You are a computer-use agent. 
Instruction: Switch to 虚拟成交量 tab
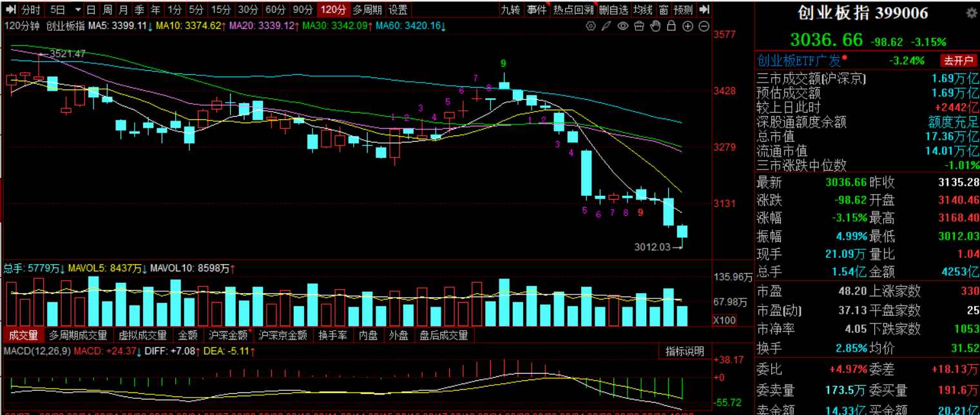142,335
